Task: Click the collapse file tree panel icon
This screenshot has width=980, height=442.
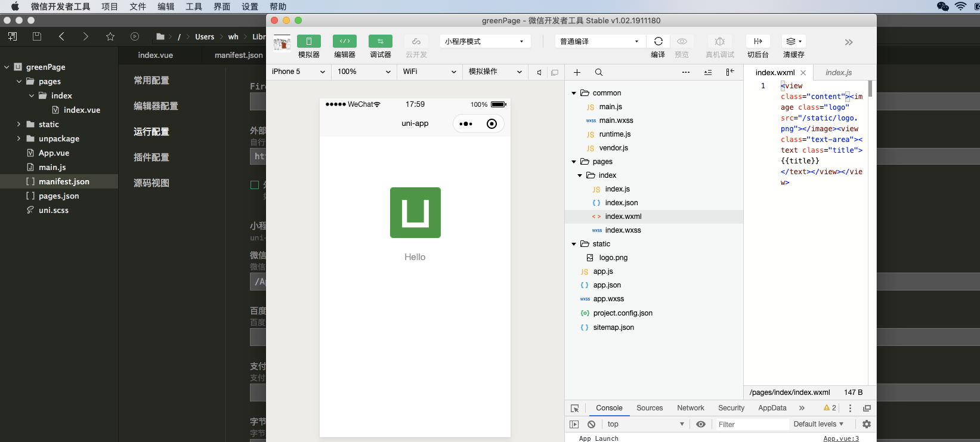Action: (730, 72)
